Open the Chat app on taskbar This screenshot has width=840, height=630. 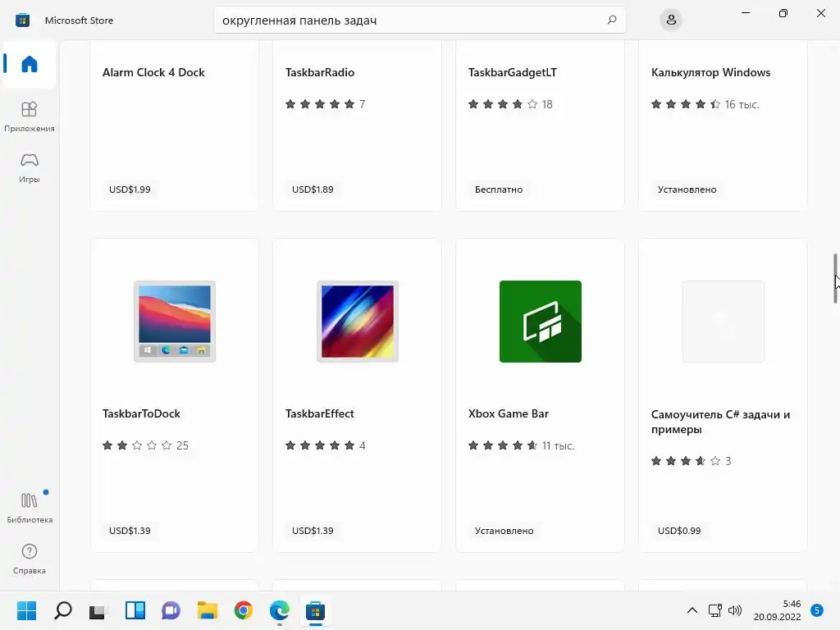click(x=171, y=610)
